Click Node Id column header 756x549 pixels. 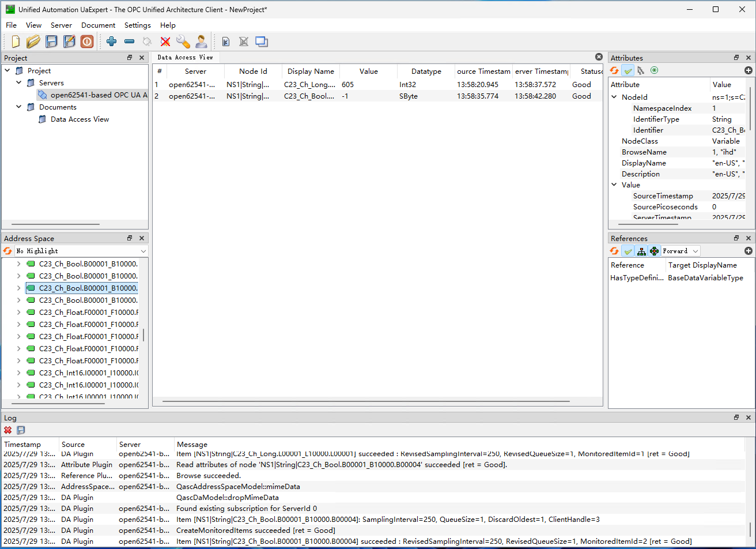pyautogui.click(x=253, y=72)
